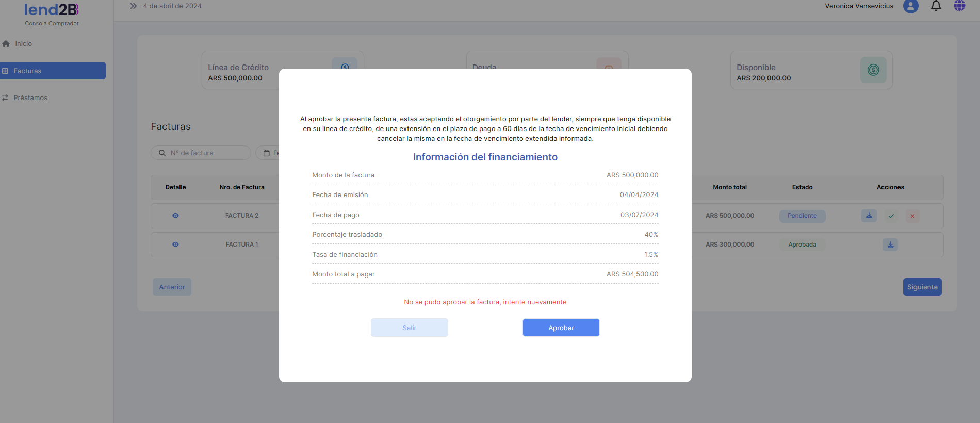Approve FACTURA 2 with the green checkmark

891,216
